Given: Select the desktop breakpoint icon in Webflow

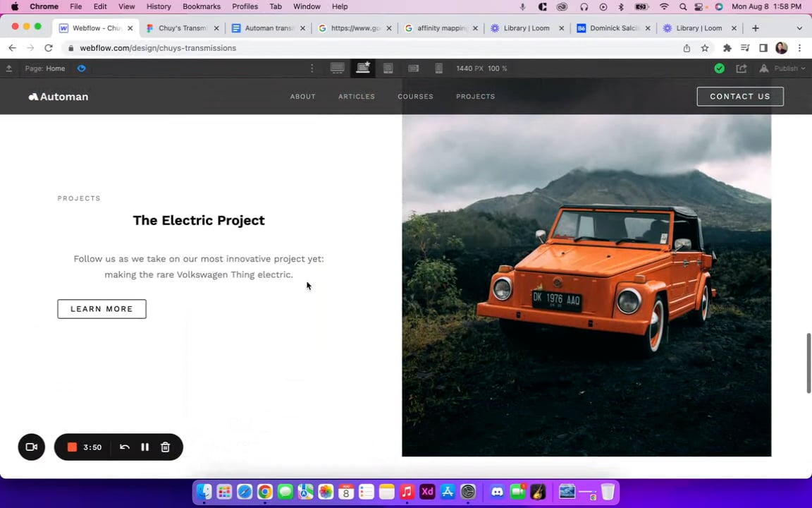Looking at the screenshot, I should pyautogui.click(x=337, y=68).
